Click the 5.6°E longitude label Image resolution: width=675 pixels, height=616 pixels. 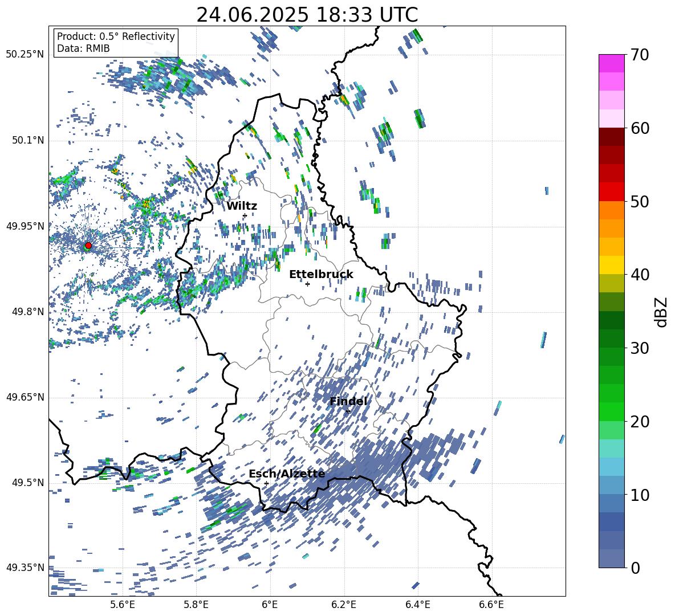coord(123,605)
